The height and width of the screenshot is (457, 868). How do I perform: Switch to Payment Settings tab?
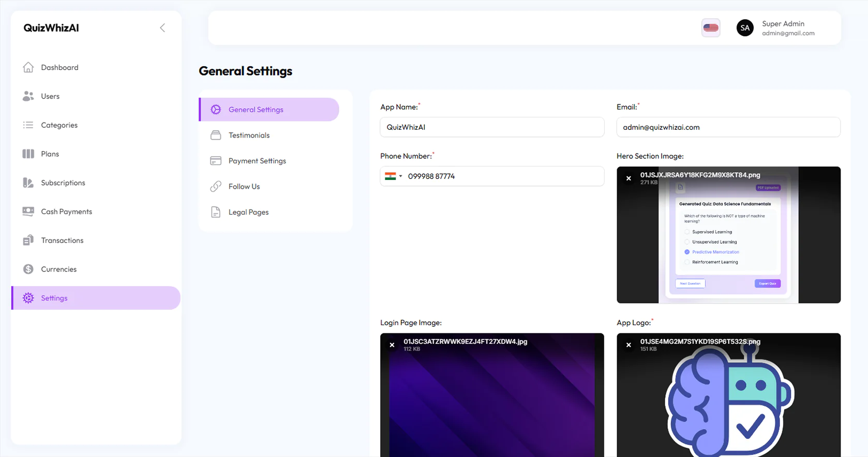(257, 161)
